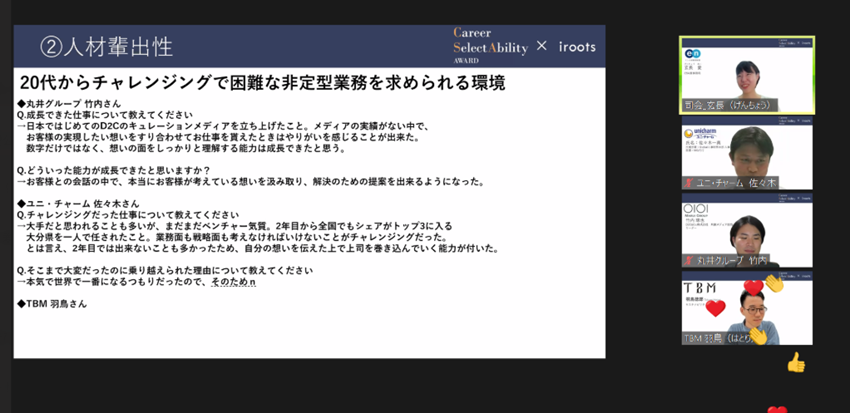Click the underlined そのためn text
The image size is (850, 413).
(x=233, y=282)
